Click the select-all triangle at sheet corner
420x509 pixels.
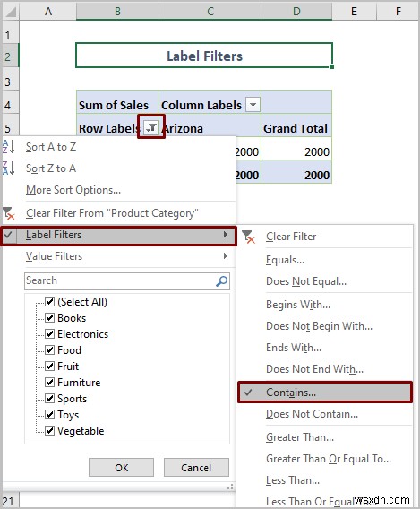pyautogui.click(x=11, y=12)
